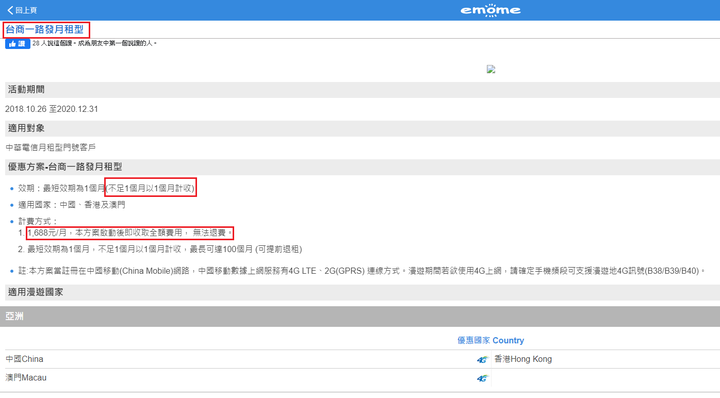720x398 pixels.
Task: Select the 計費方式 bullet label
Action: pyautogui.click(x=38, y=221)
